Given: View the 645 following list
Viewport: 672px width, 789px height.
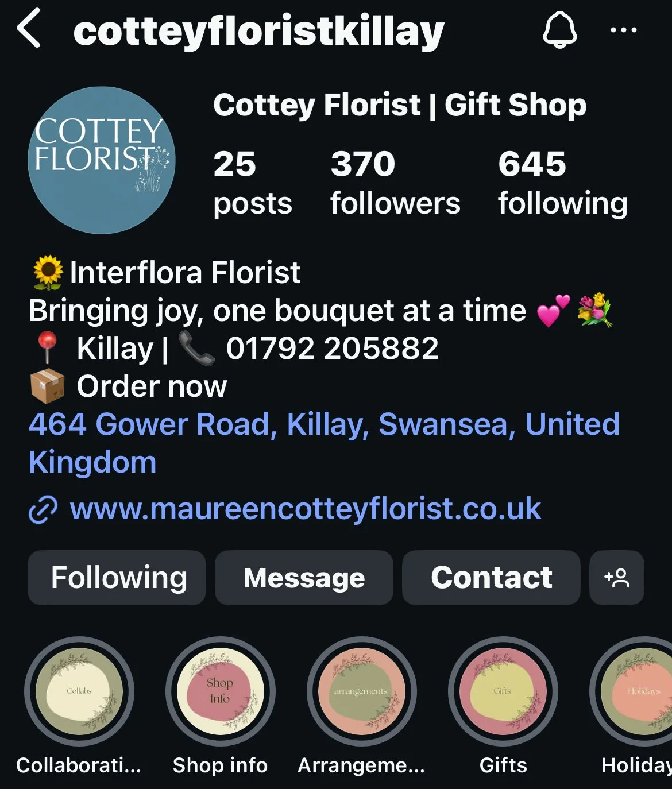Looking at the screenshot, I should click(x=563, y=183).
